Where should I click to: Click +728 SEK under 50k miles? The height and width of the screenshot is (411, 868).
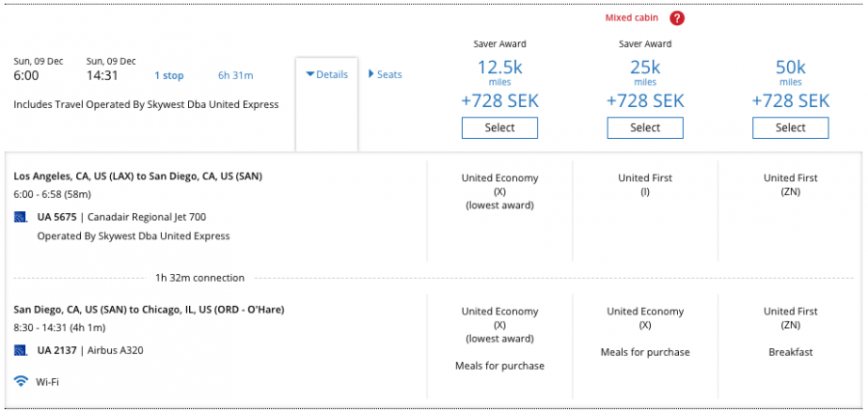[x=791, y=100]
